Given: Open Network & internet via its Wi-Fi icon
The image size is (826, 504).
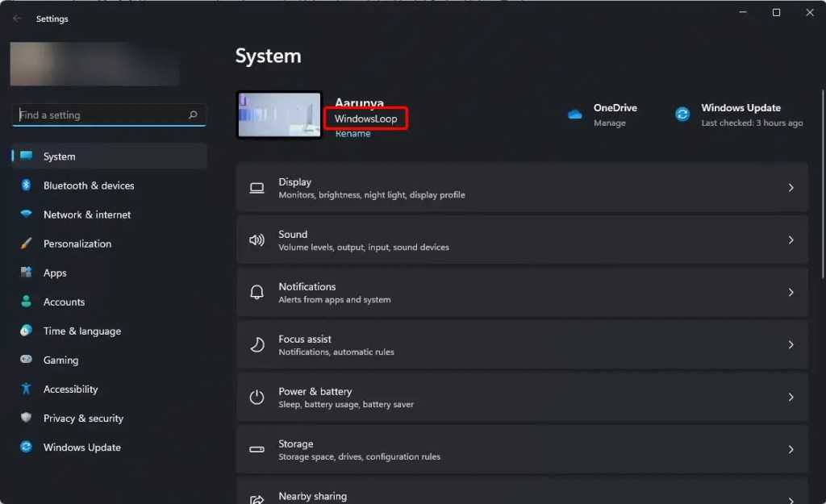Looking at the screenshot, I should pos(27,215).
